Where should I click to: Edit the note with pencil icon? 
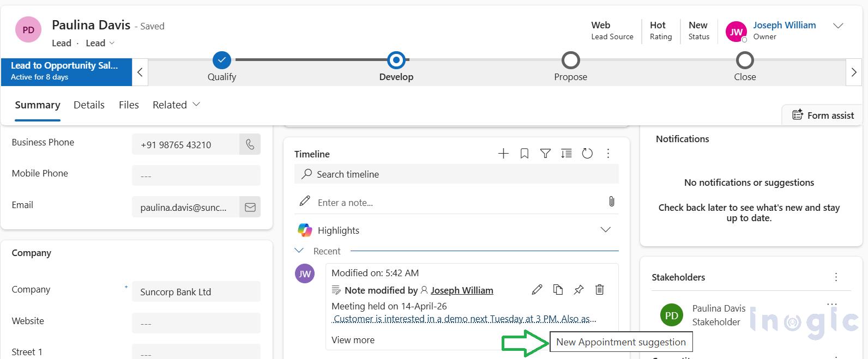pyautogui.click(x=537, y=289)
